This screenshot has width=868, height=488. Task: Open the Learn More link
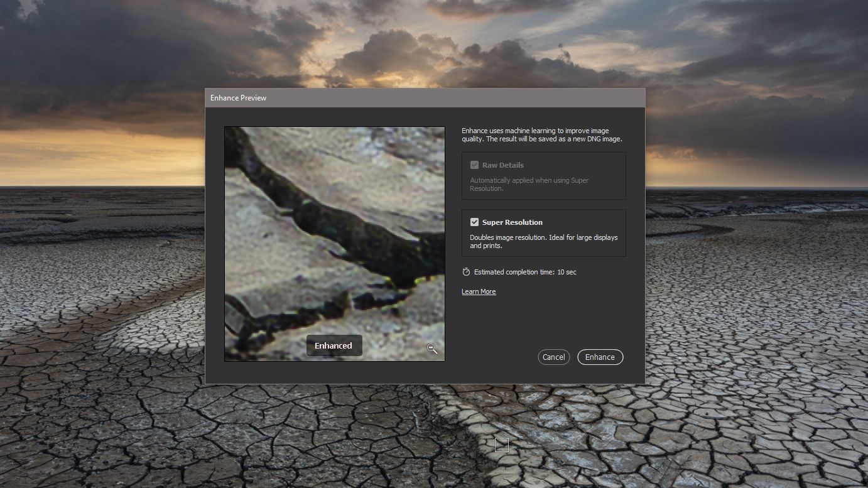click(479, 291)
